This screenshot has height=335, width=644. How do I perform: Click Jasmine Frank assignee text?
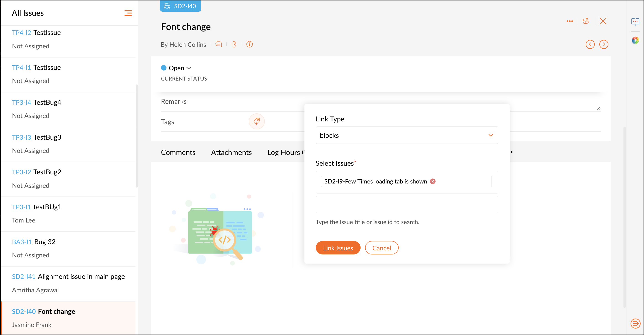pyautogui.click(x=31, y=325)
